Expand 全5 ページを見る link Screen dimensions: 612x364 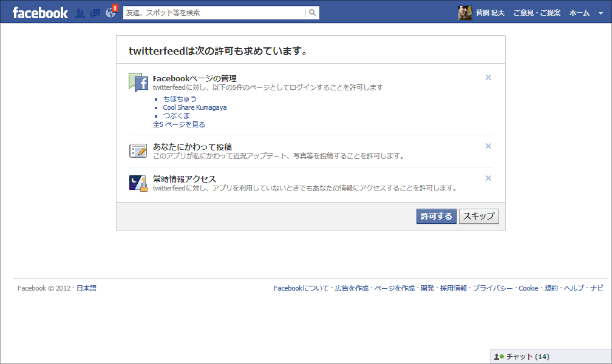pyautogui.click(x=178, y=124)
